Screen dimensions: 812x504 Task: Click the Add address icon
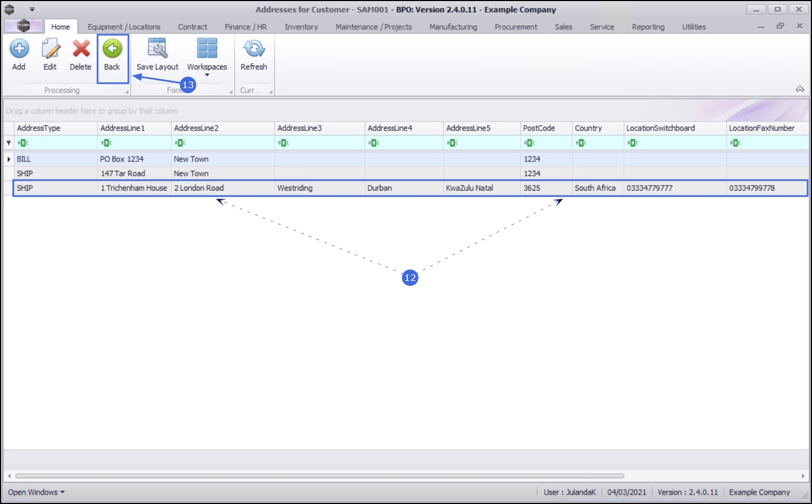(x=19, y=49)
